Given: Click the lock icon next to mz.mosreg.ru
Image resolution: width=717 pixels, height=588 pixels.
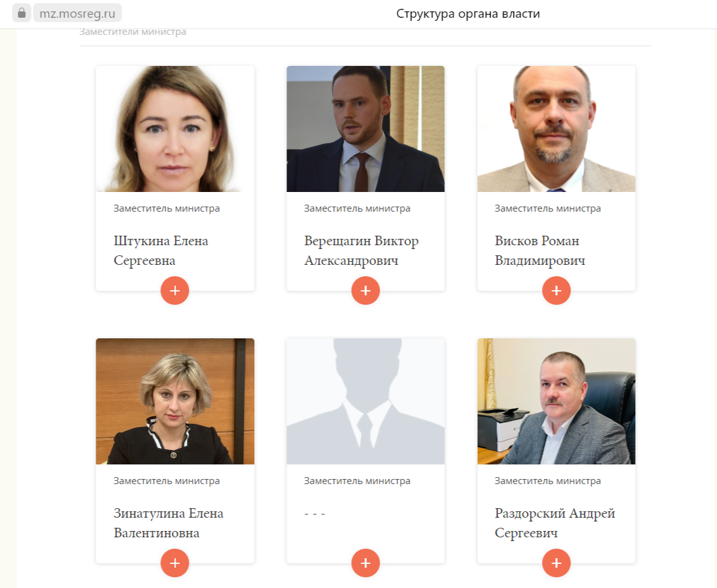Looking at the screenshot, I should click(x=22, y=13).
